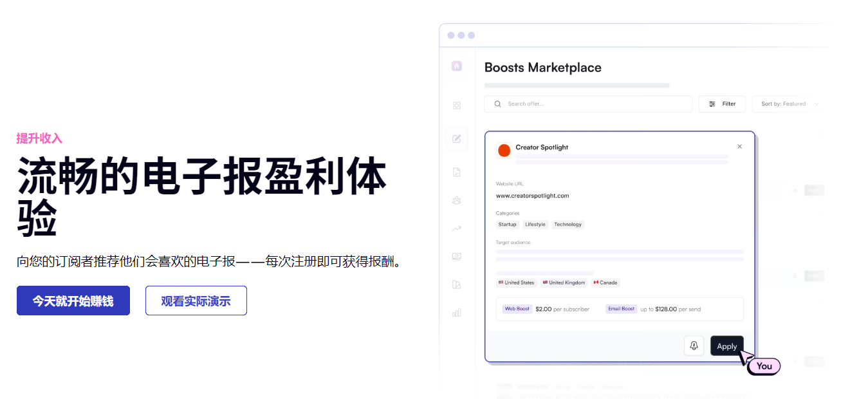Click the bell notification button beside Apply

694,346
